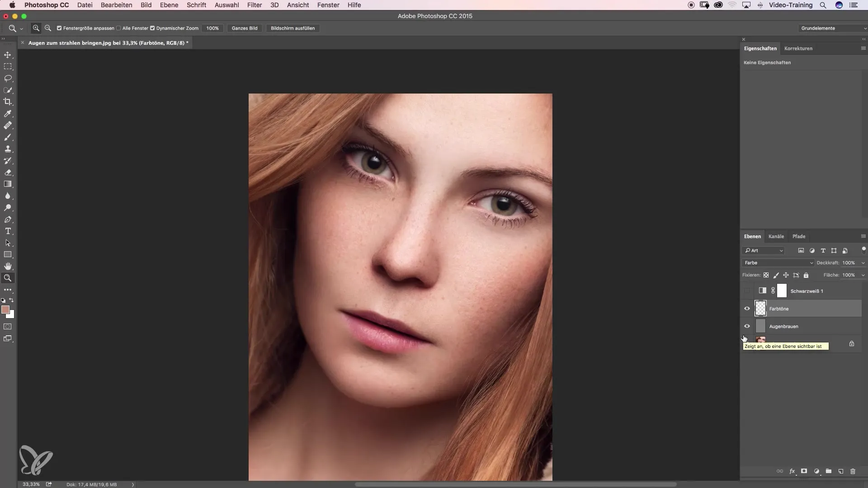Image resolution: width=868 pixels, height=488 pixels.
Task: Show the Schwarzweiß 1 layer
Action: pyautogui.click(x=747, y=291)
